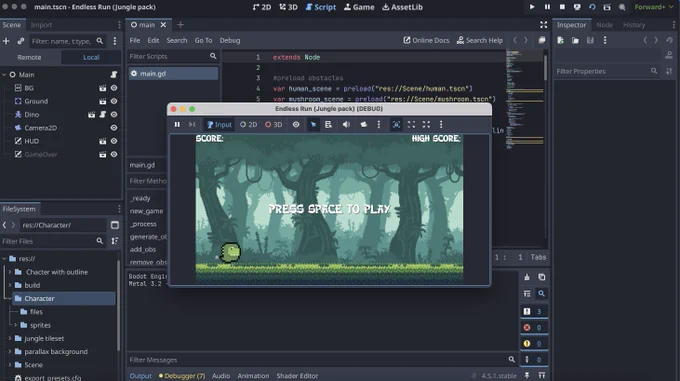Click the Run Project play icon
Screen dimensions: 680x381
[x=532, y=7]
